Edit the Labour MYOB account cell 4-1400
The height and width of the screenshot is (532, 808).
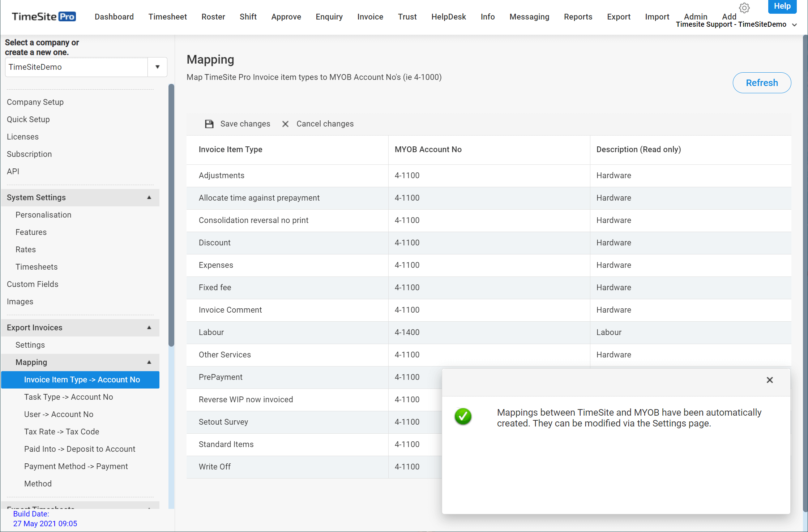(x=489, y=332)
